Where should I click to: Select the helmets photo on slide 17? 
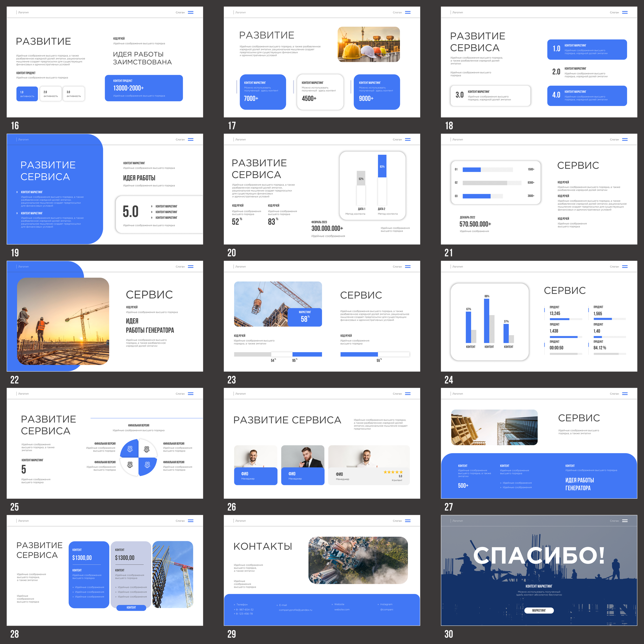[x=369, y=44]
